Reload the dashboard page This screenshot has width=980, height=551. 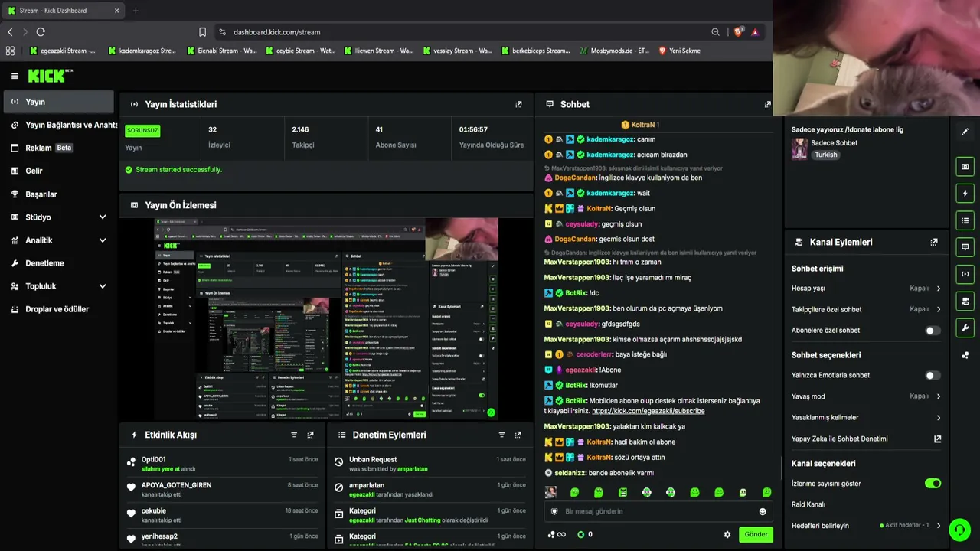click(41, 32)
